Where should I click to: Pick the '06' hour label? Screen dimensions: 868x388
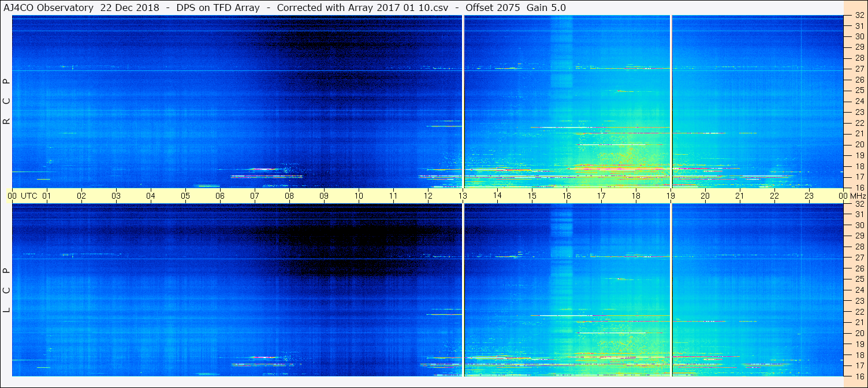pyautogui.click(x=220, y=196)
